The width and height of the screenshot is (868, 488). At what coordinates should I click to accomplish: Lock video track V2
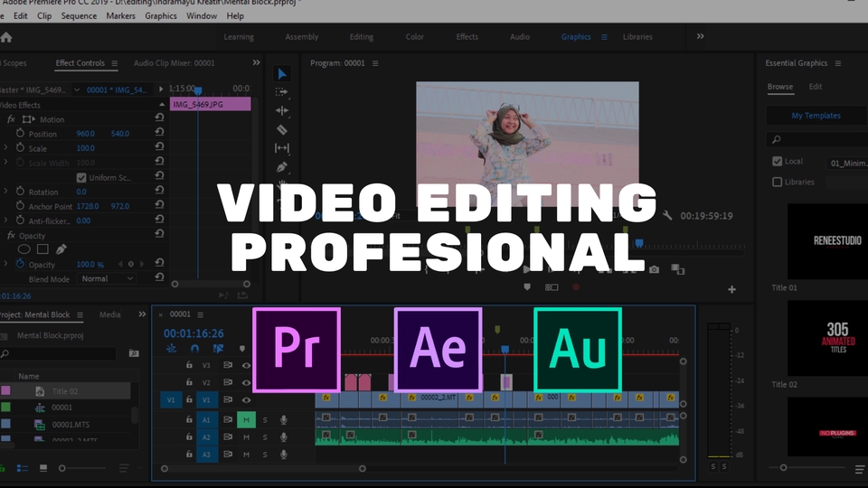point(189,382)
